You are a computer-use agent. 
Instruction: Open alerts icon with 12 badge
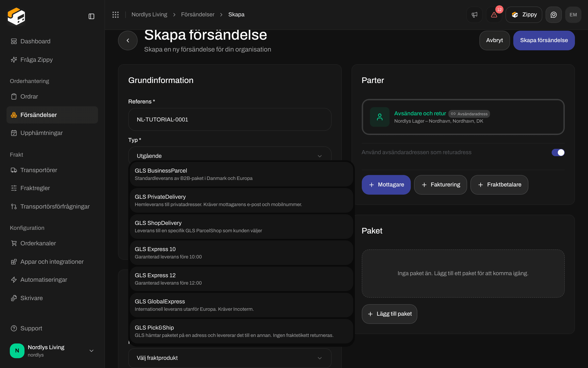pos(494,15)
